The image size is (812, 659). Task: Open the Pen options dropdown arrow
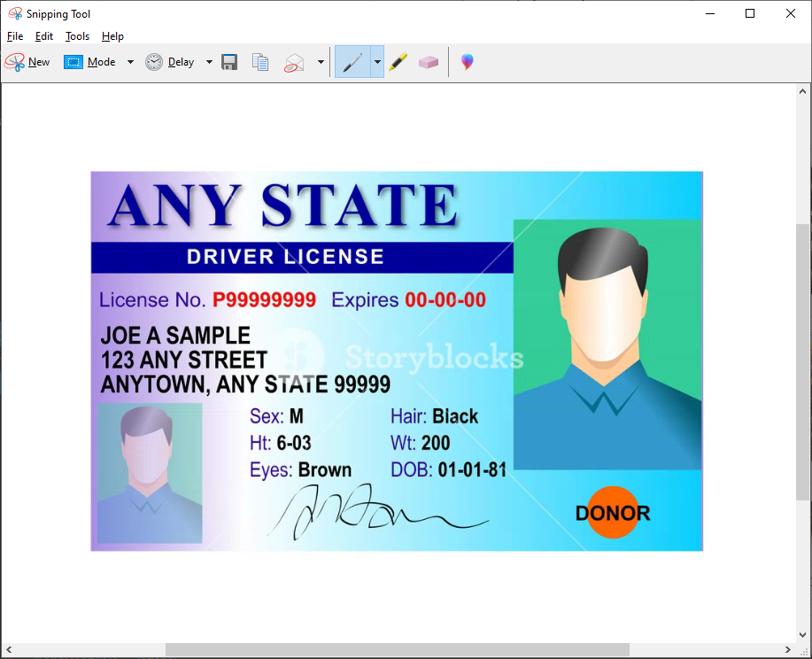(x=377, y=62)
